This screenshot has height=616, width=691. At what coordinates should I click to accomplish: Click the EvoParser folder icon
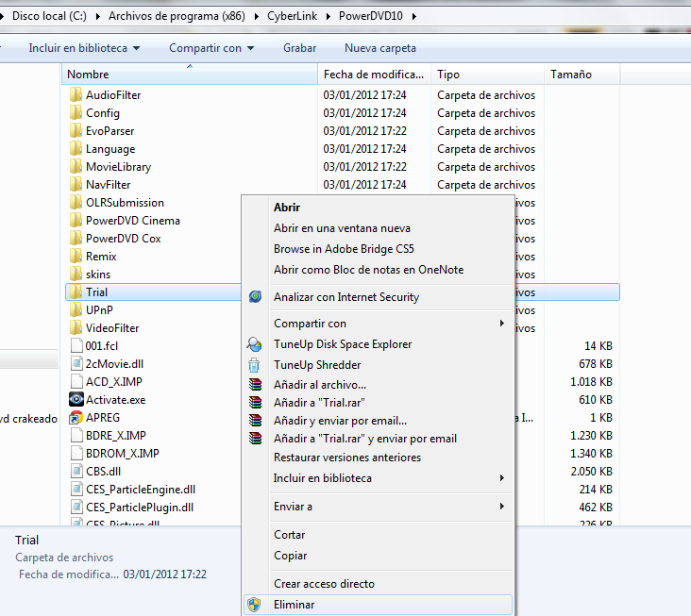click(x=76, y=131)
